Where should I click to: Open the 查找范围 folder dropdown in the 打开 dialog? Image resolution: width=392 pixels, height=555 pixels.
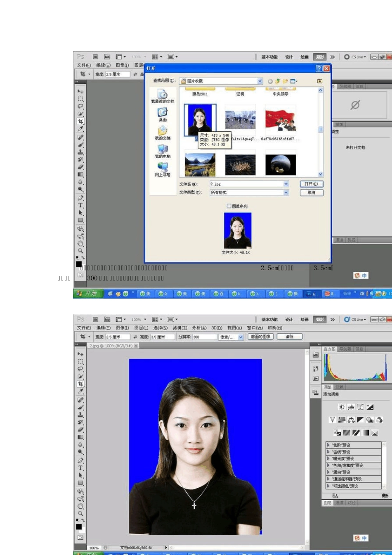[260, 81]
